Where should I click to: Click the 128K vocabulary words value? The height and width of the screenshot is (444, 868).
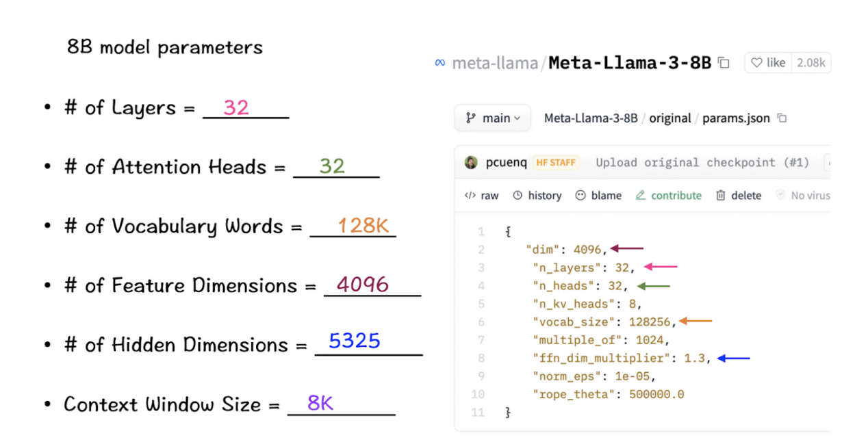click(x=363, y=226)
